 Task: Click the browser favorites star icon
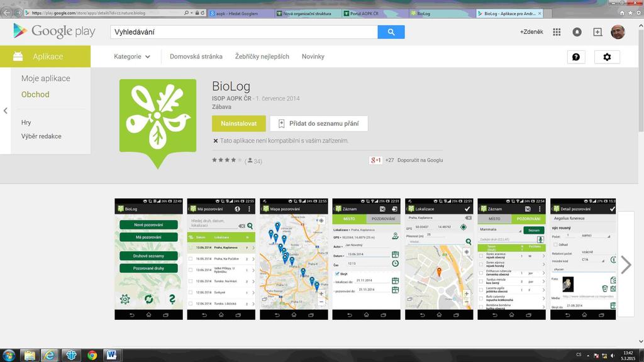(x=630, y=13)
